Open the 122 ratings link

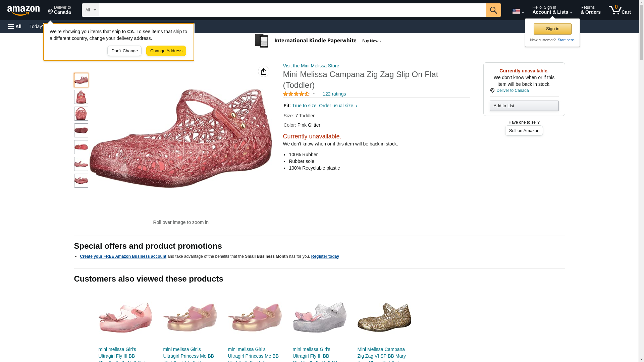[334, 94]
